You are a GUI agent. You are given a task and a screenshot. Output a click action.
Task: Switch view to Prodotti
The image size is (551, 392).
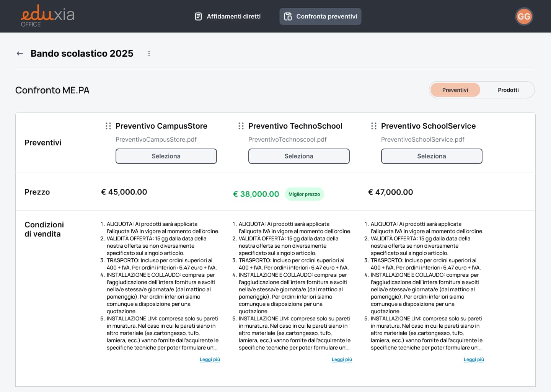[508, 90]
